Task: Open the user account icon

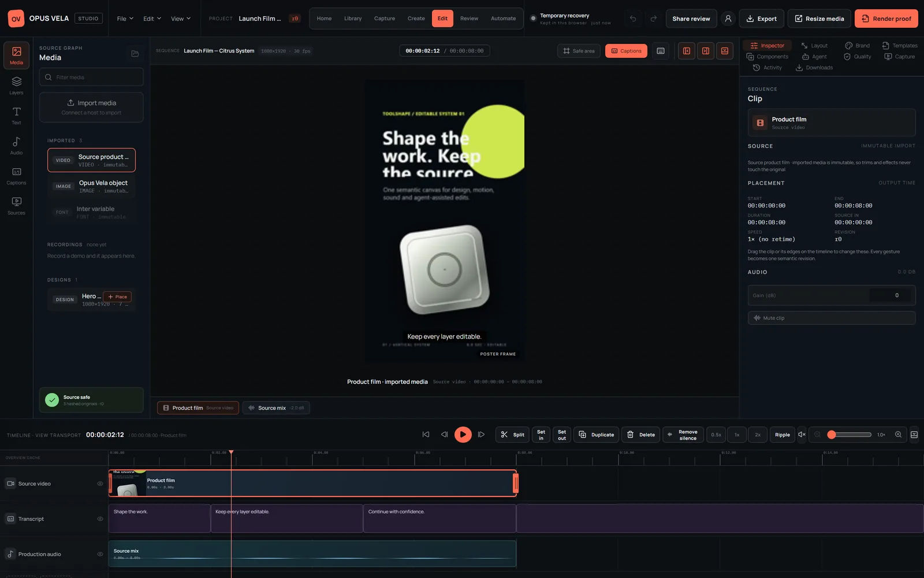Action: (x=728, y=18)
